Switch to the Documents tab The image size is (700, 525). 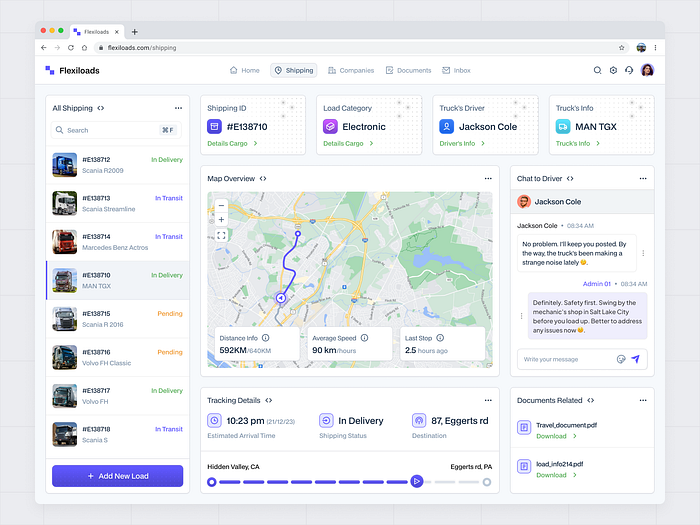point(408,71)
